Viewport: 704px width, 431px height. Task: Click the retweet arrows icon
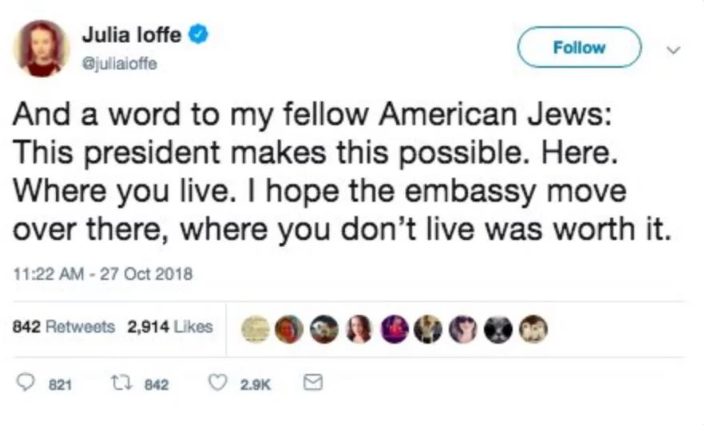coord(121,383)
